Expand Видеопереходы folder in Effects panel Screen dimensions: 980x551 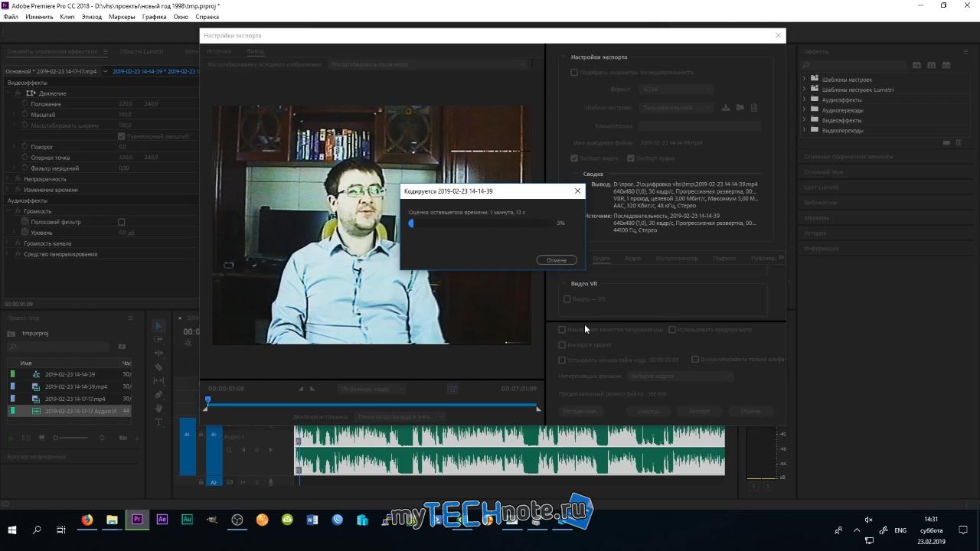pos(805,130)
